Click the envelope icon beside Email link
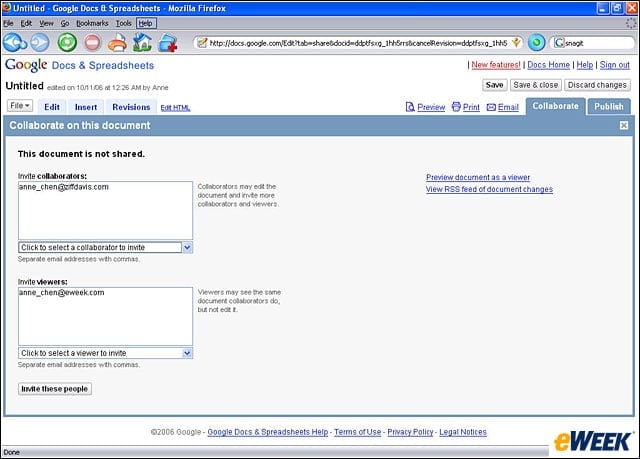 (x=491, y=107)
